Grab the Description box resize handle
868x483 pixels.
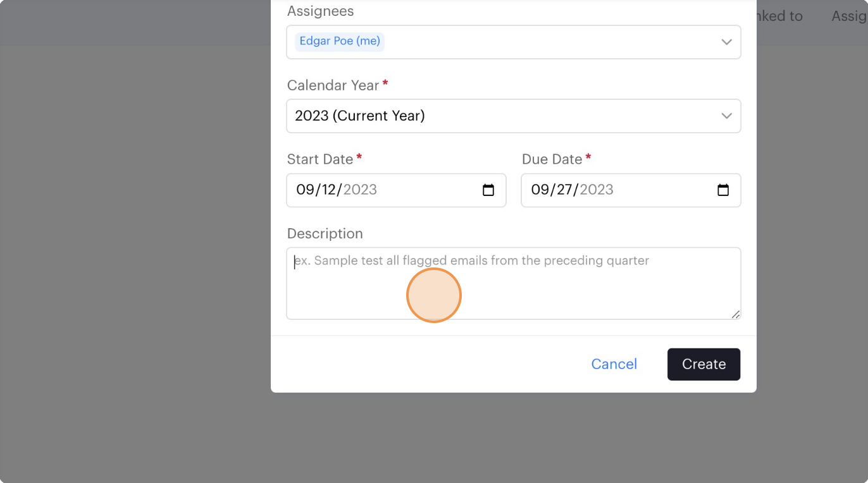tap(735, 314)
